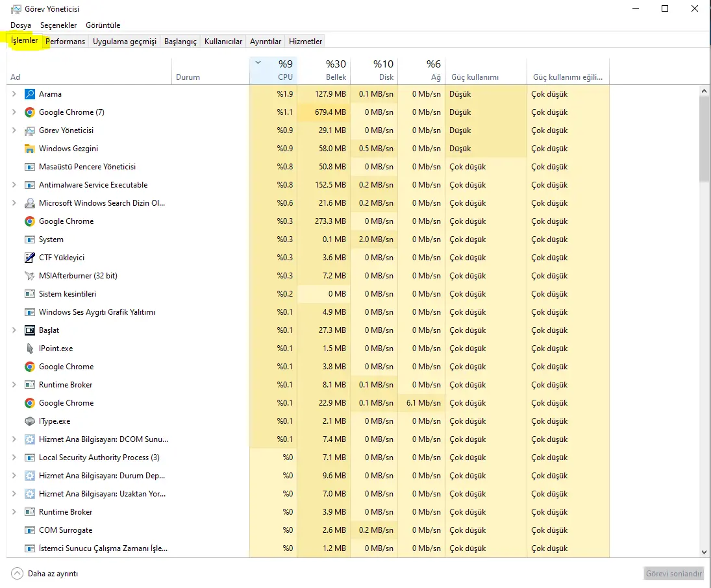Image resolution: width=711 pixels, height=588 pixels.
Task: Sort by the Ad column header
Action: click(90, 71)
